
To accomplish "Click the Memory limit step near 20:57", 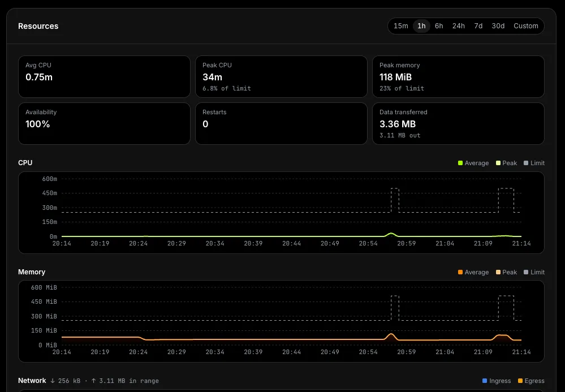I will pos(395,308).
